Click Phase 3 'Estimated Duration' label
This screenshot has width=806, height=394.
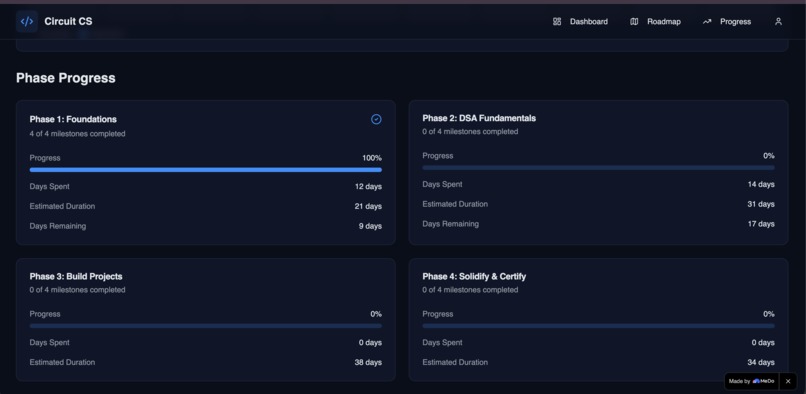tap(62, 363)
